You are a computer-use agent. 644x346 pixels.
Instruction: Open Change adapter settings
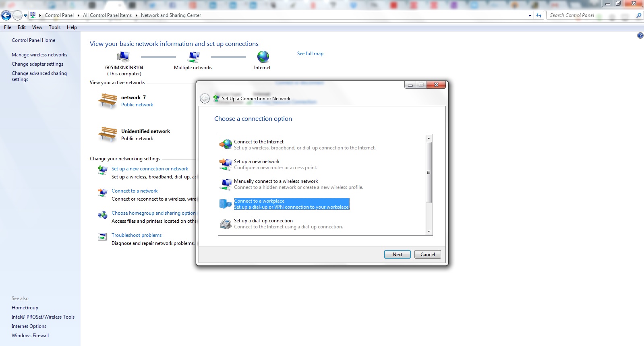[x=37, y=64]
